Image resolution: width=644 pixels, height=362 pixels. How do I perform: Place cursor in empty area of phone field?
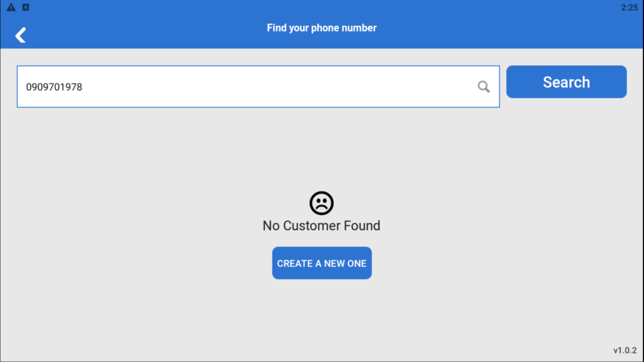[279, 86]
